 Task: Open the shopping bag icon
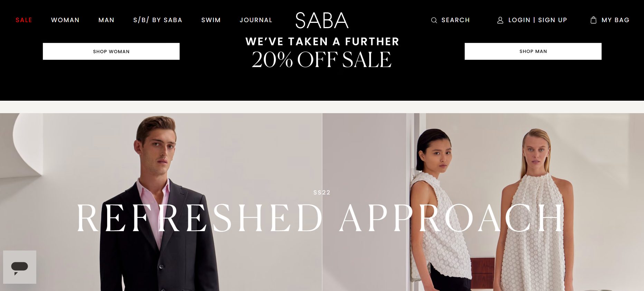[594, 20]
